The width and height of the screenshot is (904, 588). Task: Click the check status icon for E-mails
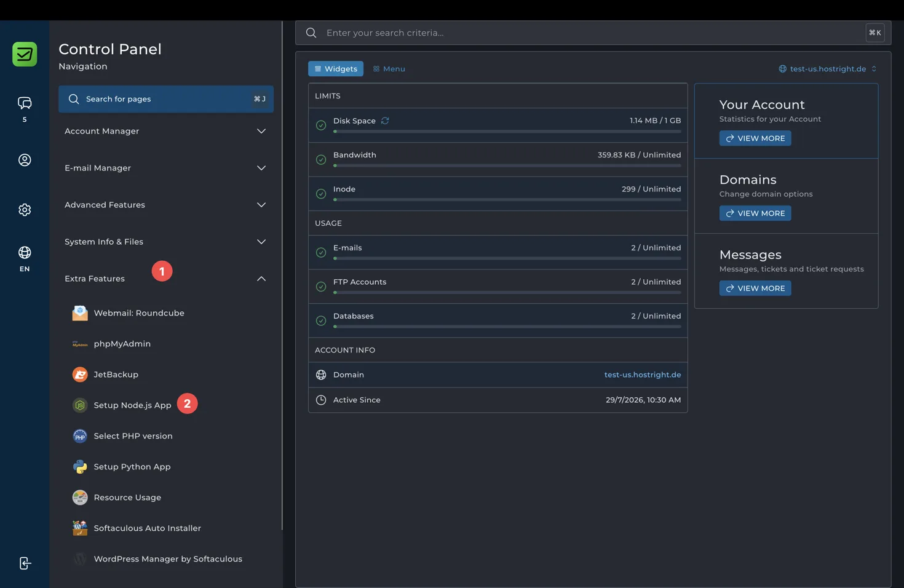point(321,252)
